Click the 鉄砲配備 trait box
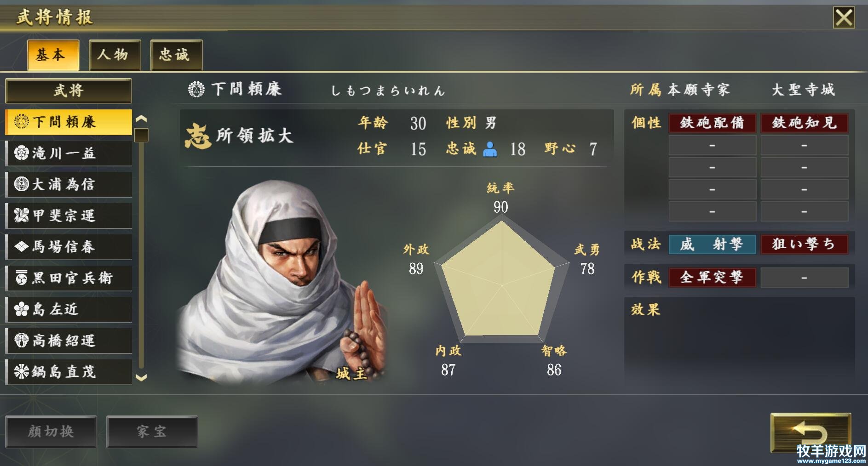Image resolution: width=868 pixels, height=466 pixels. pyautogui.click(x=712, y=123)
